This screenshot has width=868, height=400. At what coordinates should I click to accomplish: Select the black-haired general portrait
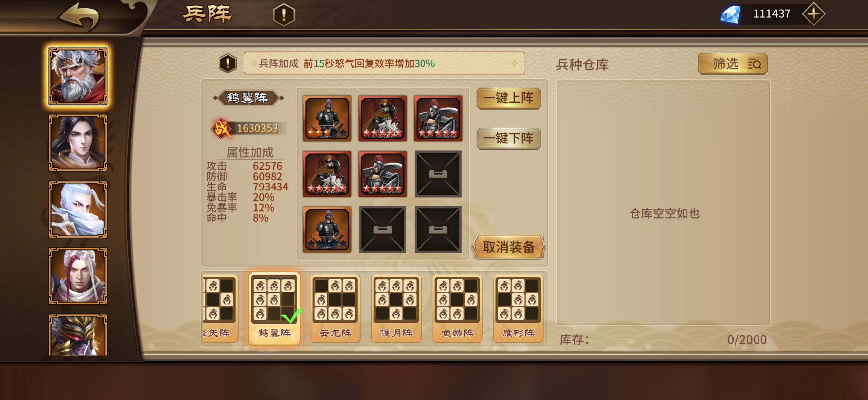(x=78, y=142)
